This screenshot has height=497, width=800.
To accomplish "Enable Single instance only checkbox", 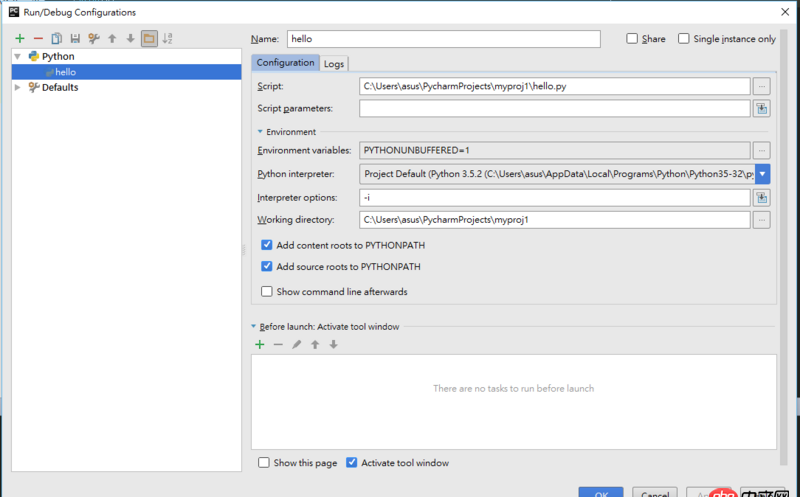I will pyautogui.click(x=684, y=39).
